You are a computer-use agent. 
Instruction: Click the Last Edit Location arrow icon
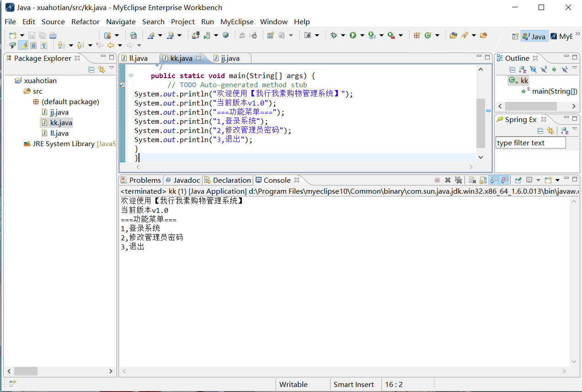tap(99, 45)
